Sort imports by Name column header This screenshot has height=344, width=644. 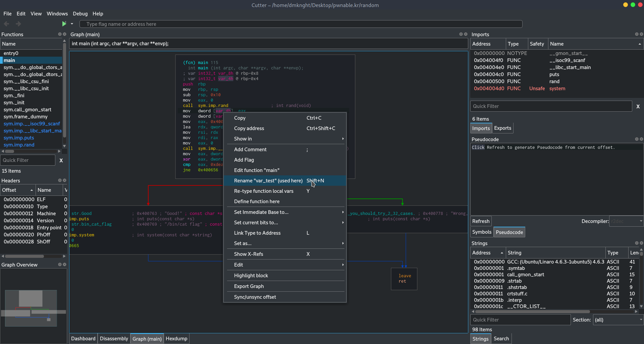tap(596, 44)
